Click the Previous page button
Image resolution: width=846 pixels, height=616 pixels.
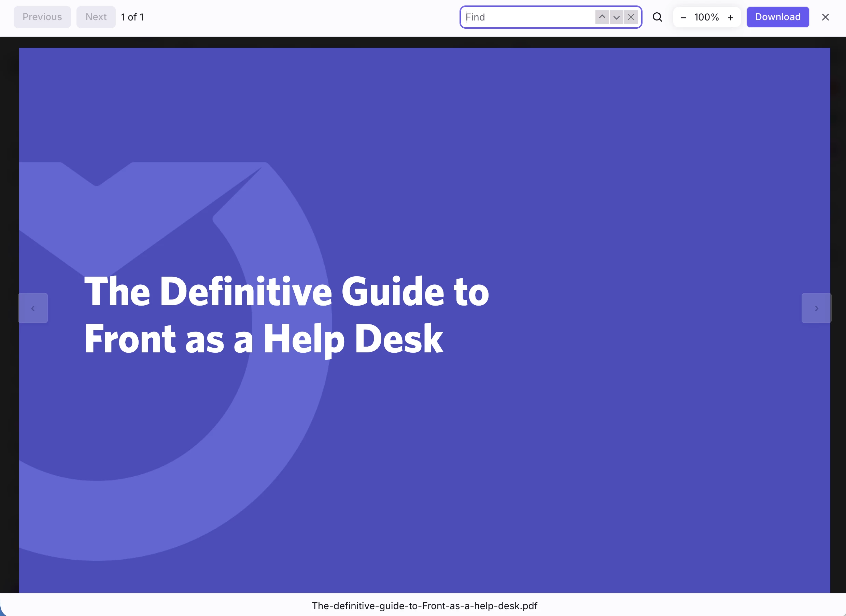[42, 17]
